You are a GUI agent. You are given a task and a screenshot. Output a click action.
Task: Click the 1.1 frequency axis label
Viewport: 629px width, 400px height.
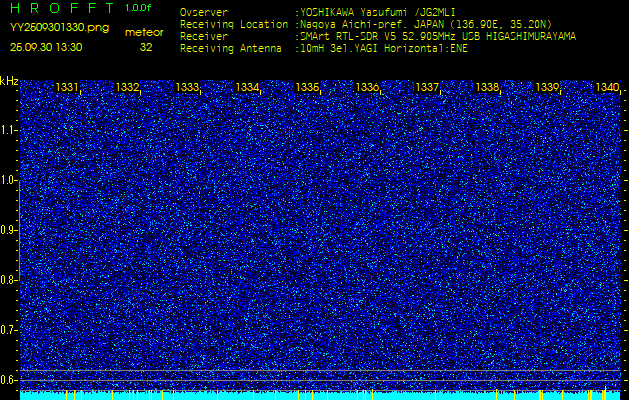(x=8, y=130)
